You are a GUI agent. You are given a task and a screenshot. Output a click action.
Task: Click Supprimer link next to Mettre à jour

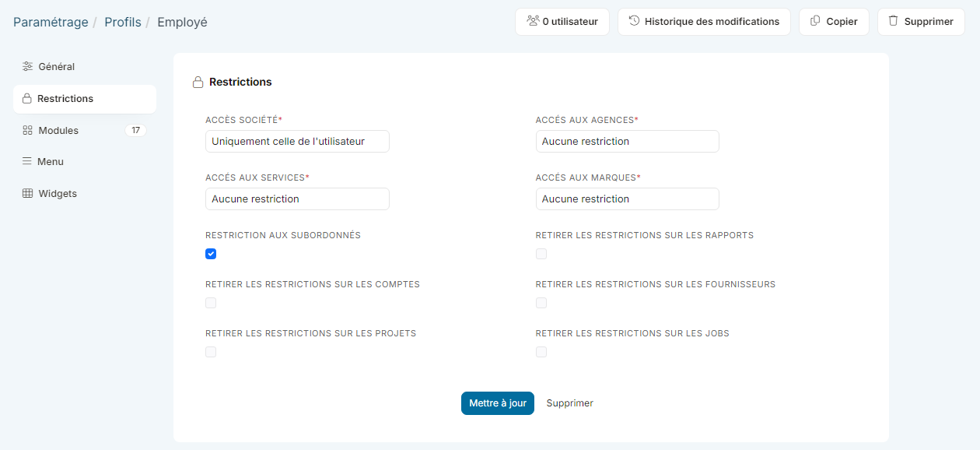click(x=570, y=403)
